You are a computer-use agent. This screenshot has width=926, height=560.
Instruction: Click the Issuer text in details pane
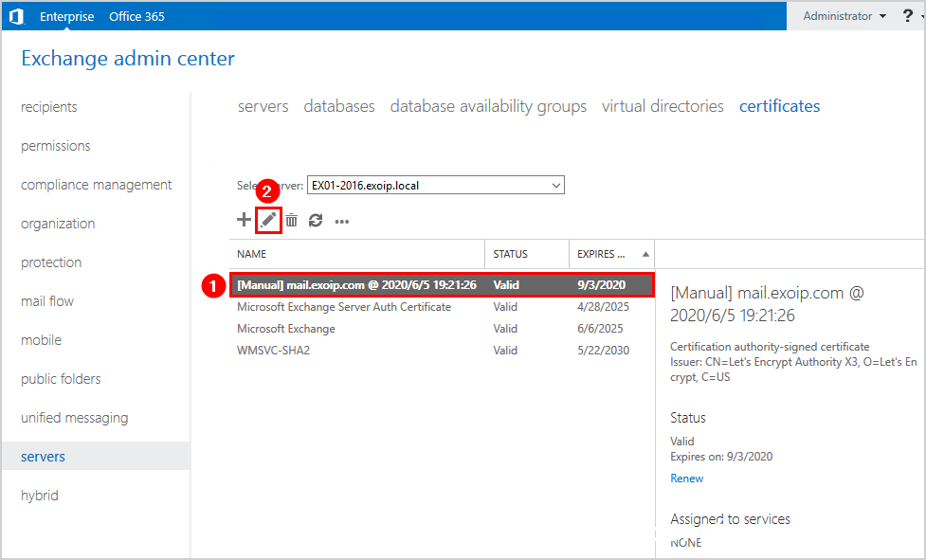(x=793, y=370)
